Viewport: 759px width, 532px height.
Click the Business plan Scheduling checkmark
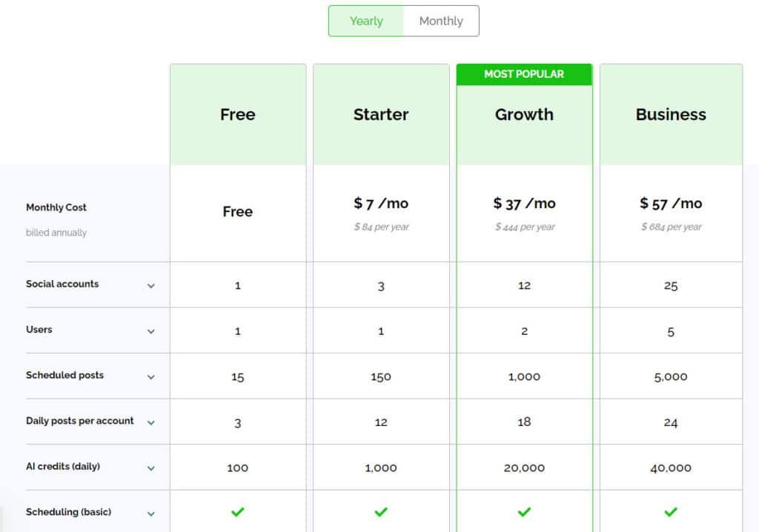click(x=671, y=511)
